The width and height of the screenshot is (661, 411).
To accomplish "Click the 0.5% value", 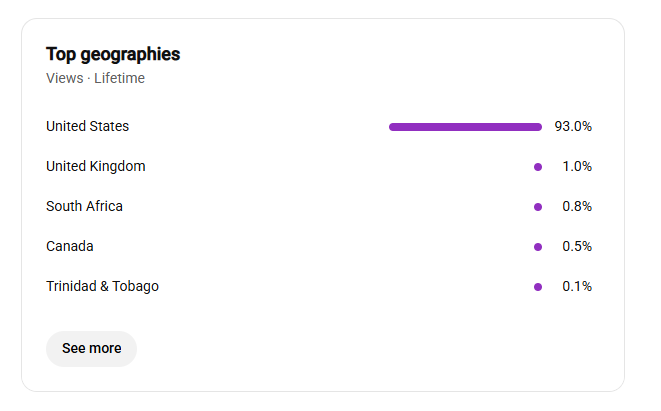I will click(577, 246).
